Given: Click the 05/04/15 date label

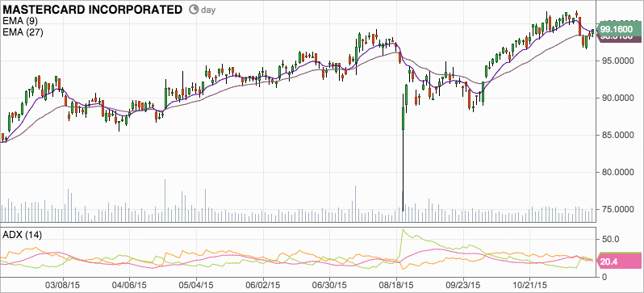Looking at the screenshot, I should pyautogui.click(x=196, y=285).
